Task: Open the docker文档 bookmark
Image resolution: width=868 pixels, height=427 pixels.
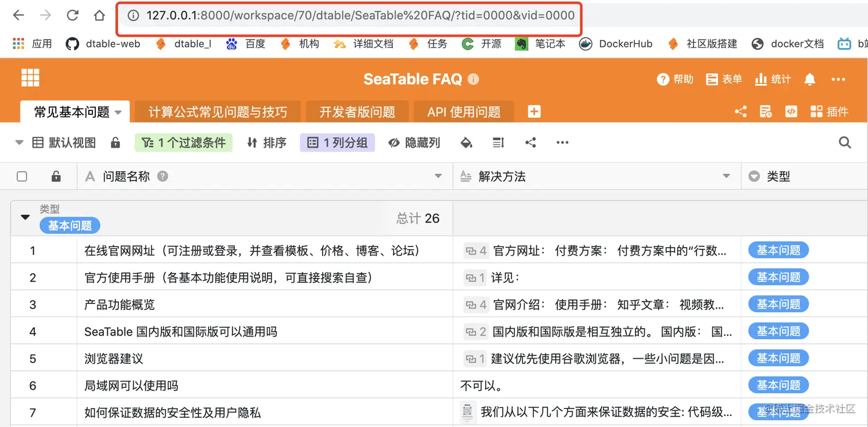Action: pos(788,44)
